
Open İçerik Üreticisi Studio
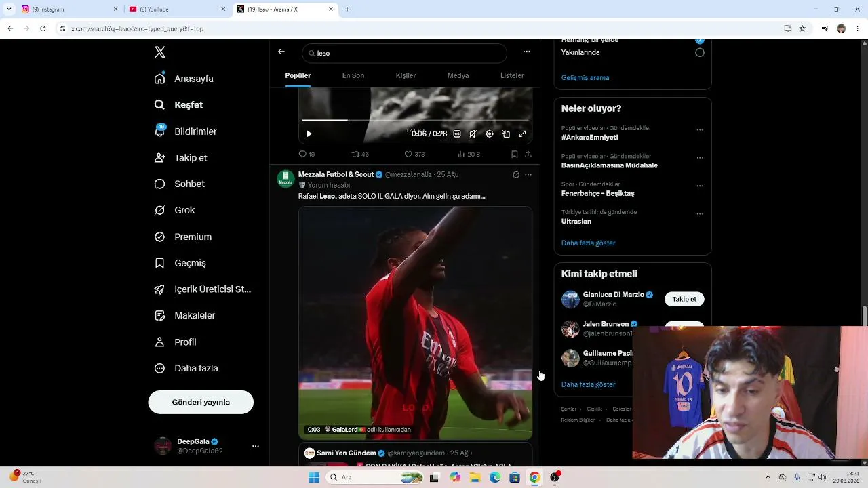click(x=203, y=289)
